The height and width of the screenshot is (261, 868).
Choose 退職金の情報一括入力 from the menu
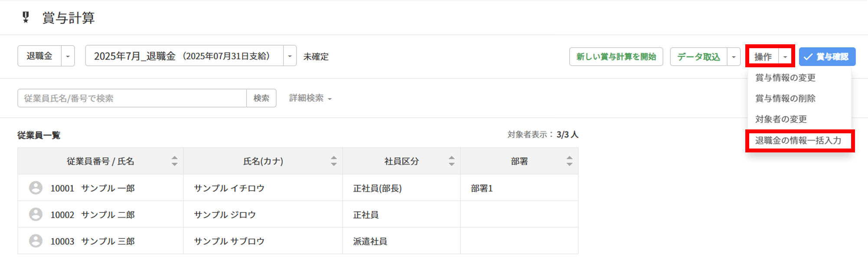tap(798, 140)
